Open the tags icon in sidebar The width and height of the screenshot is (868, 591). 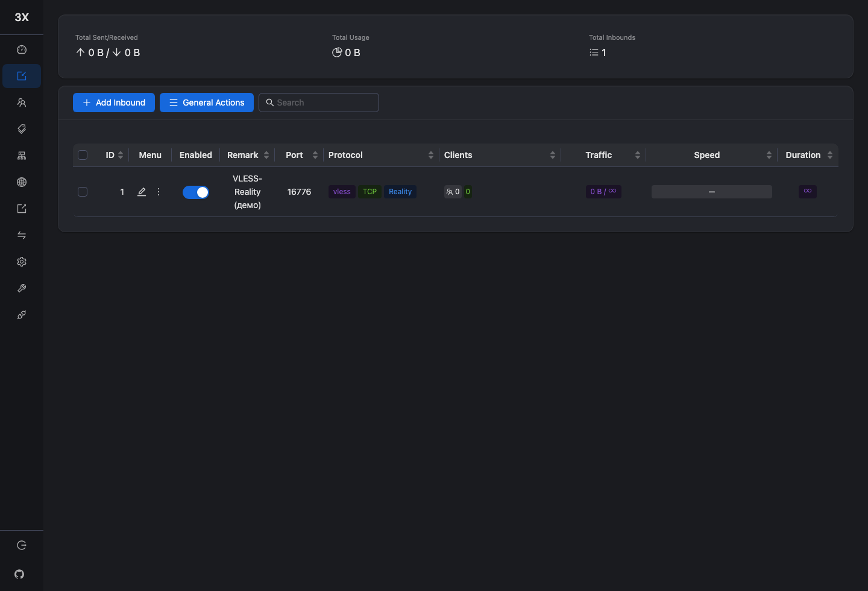[x=22, y=129]
